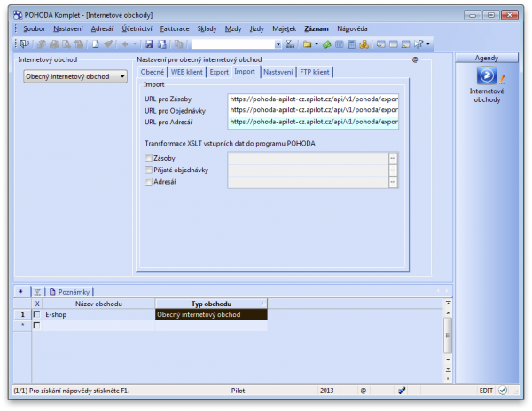
Task: Click the @ icon beside settings heading
Action: (x=415, y=59)
